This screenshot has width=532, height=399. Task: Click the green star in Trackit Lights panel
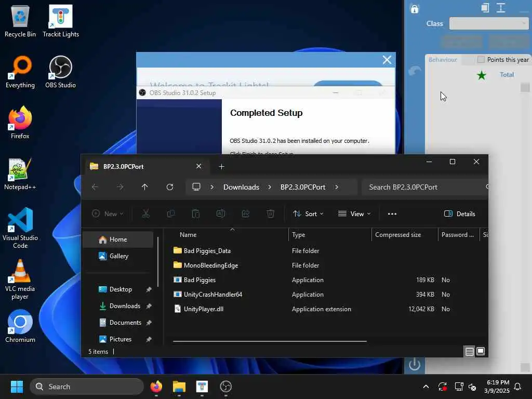pyautogui.click(x=482, y=75)
